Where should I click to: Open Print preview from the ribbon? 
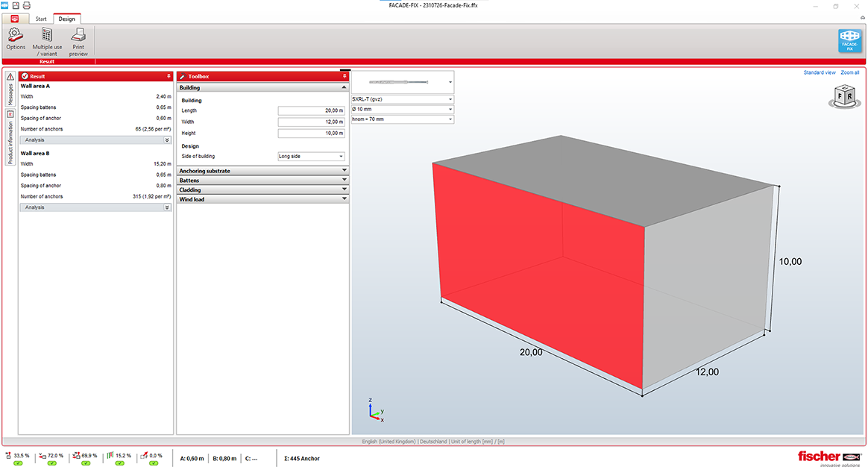79,35
